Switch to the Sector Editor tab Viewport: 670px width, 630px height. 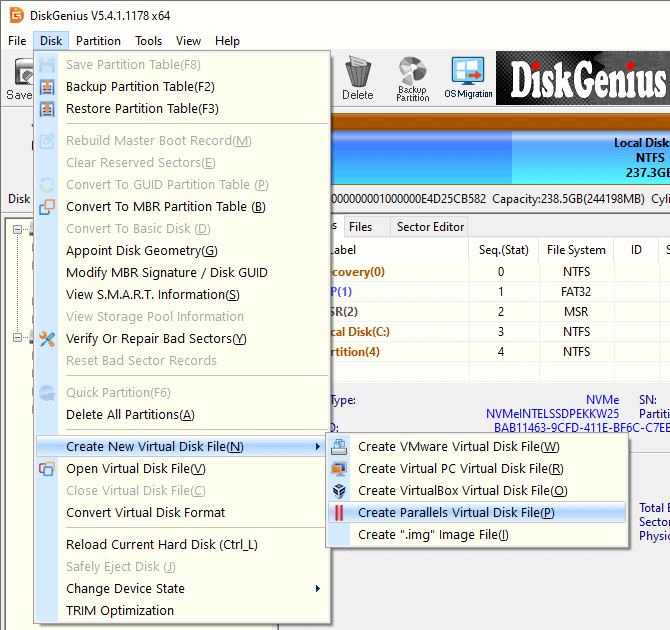[x=430, y=227]
